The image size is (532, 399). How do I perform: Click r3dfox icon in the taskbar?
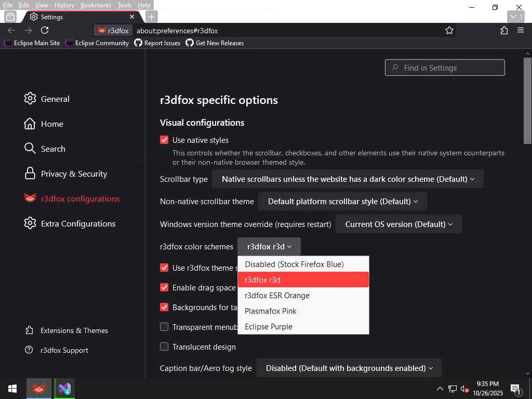click(38, 389)
